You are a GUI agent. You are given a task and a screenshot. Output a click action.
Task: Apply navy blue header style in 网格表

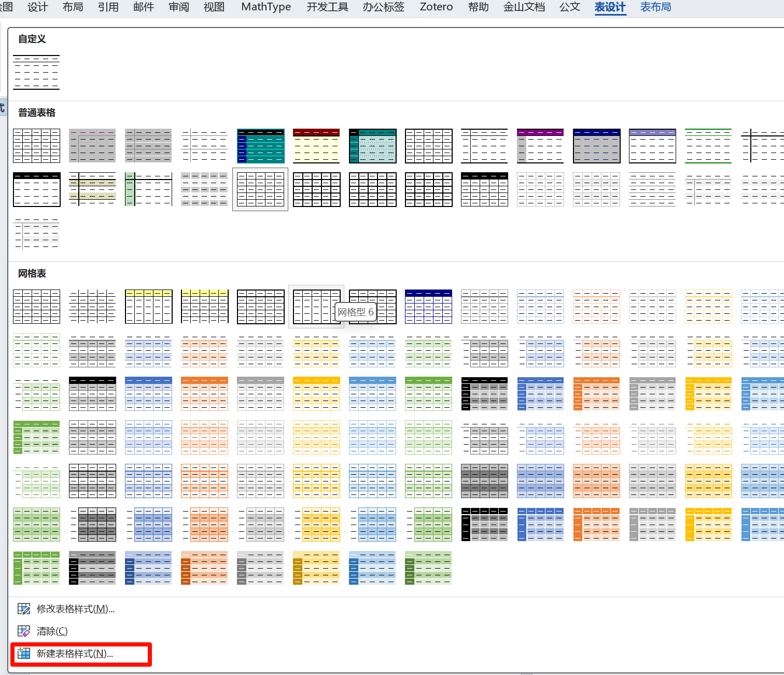pyautogui.click(x=428, y=307)
